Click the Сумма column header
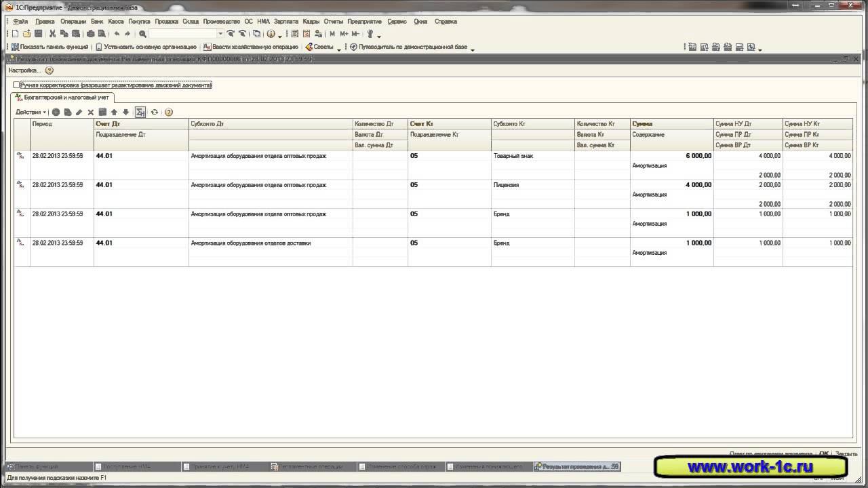This screenshot has height=488, width=868. click(x=671, y=124)
